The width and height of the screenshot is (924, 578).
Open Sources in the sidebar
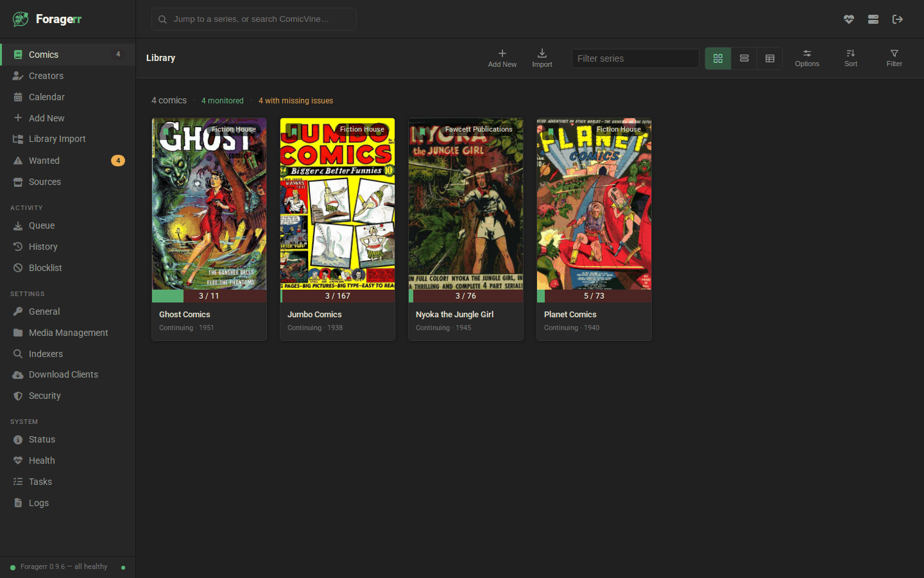click(67, 182)
